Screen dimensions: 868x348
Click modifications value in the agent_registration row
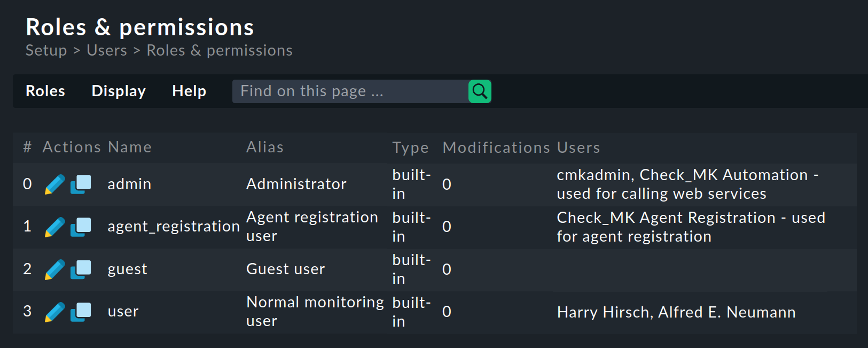tap(447, 227)
